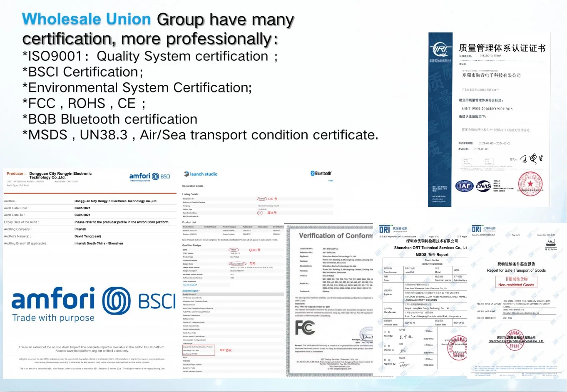The width and height of the screenshot is (567, 392).
Task: Click "GB/T 19001-2016/ISO 9001:2015" on the certificate
Action: click(487, 109)
